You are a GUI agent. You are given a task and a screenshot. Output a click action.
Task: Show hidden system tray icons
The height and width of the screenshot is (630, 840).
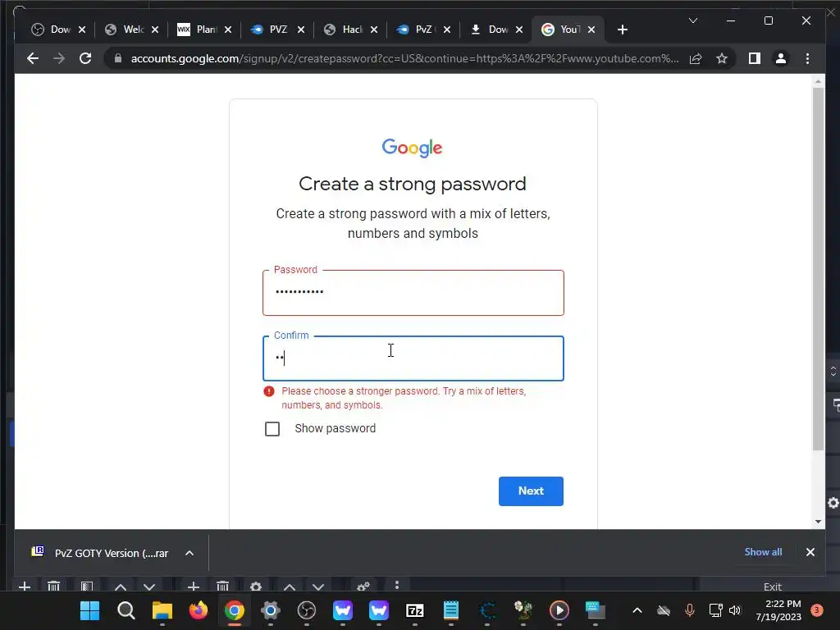pos(637,610)
